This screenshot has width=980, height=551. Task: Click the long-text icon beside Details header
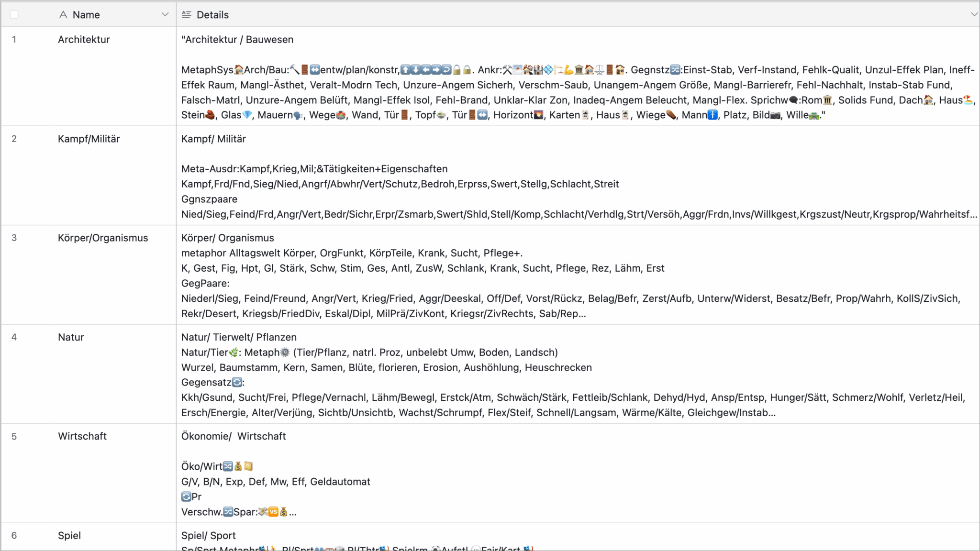click(x=187, y=15)
